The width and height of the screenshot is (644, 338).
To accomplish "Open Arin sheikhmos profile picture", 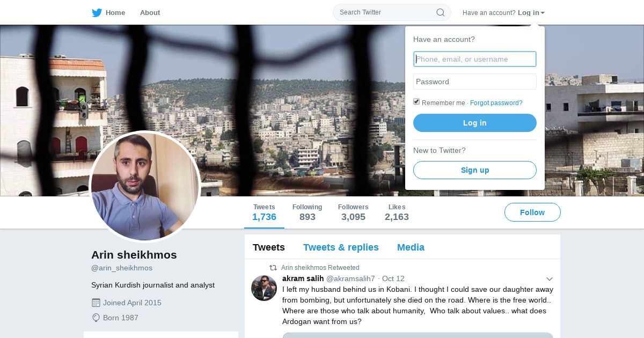I will (145, 187).
